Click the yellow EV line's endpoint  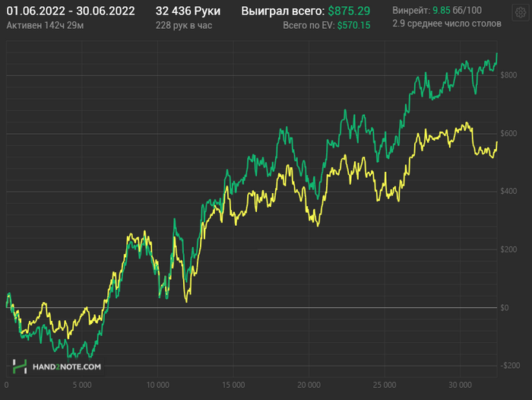(497, 142)
